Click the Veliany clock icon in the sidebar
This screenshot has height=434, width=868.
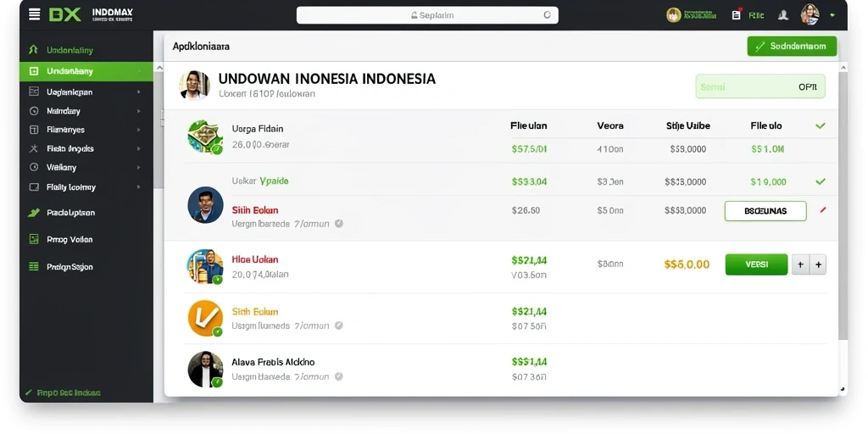pyautogui.click(x=34, y=167)
